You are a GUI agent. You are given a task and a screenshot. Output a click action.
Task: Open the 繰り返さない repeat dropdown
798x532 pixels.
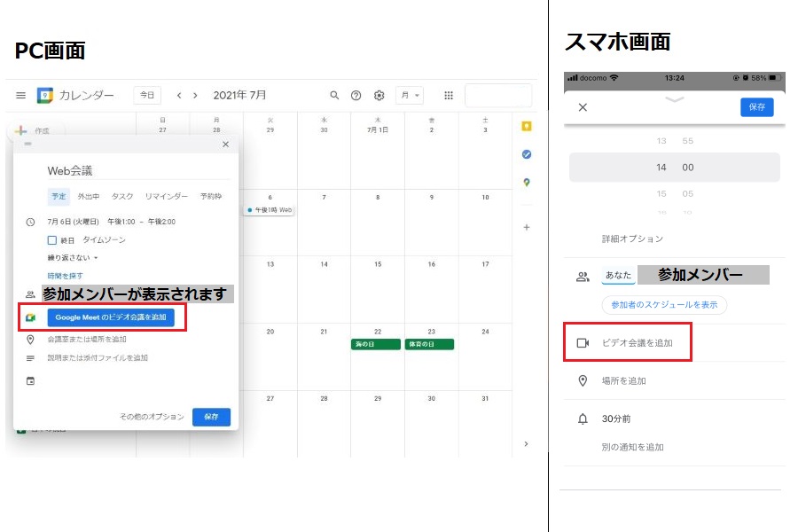(73, 258)
